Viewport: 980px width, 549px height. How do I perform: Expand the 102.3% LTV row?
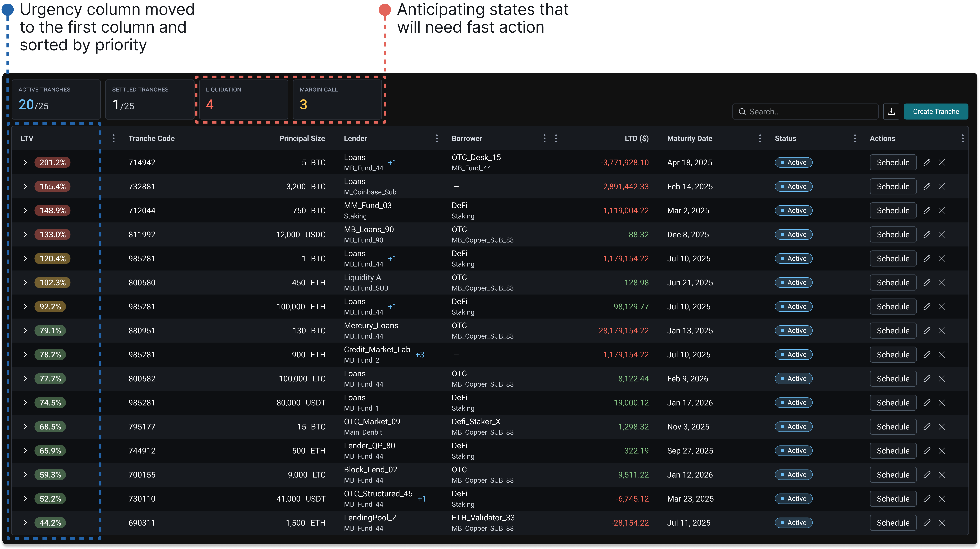(25, 283)
